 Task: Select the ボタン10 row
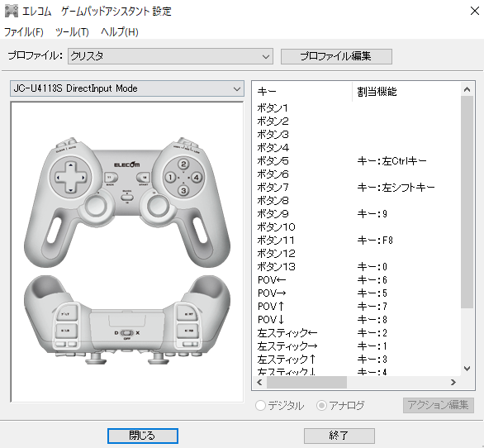tap(357, 227)
